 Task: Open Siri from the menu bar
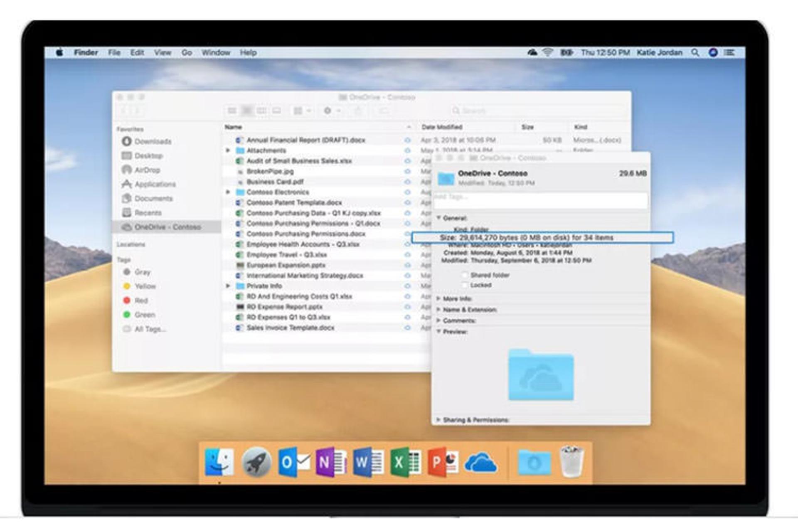[713, 52]
